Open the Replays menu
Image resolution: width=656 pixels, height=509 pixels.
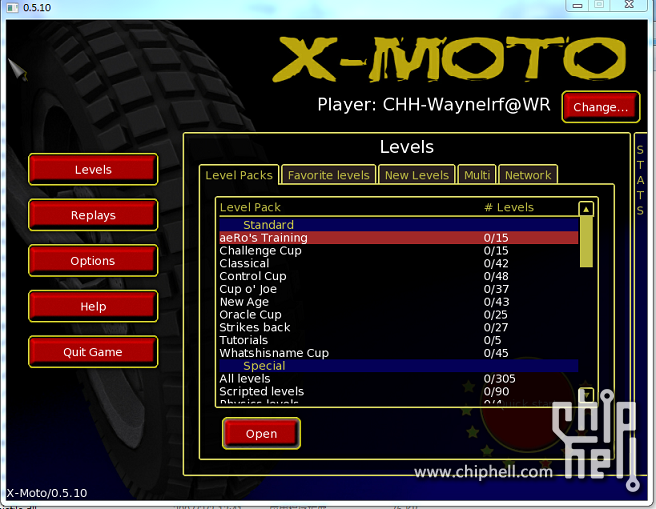pos(93,215)
